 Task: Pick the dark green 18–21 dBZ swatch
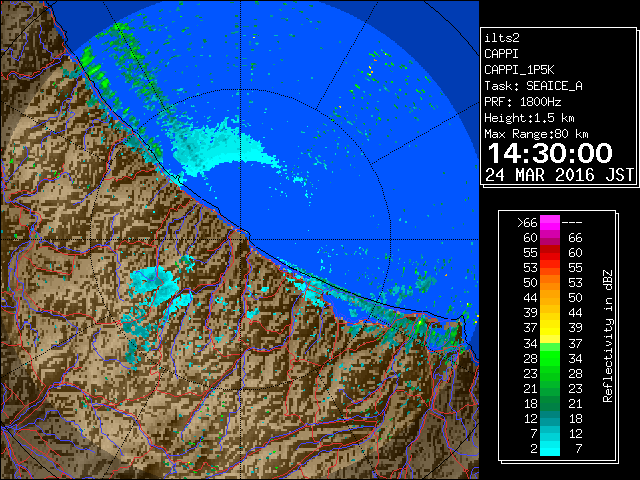tap(550, 404)
